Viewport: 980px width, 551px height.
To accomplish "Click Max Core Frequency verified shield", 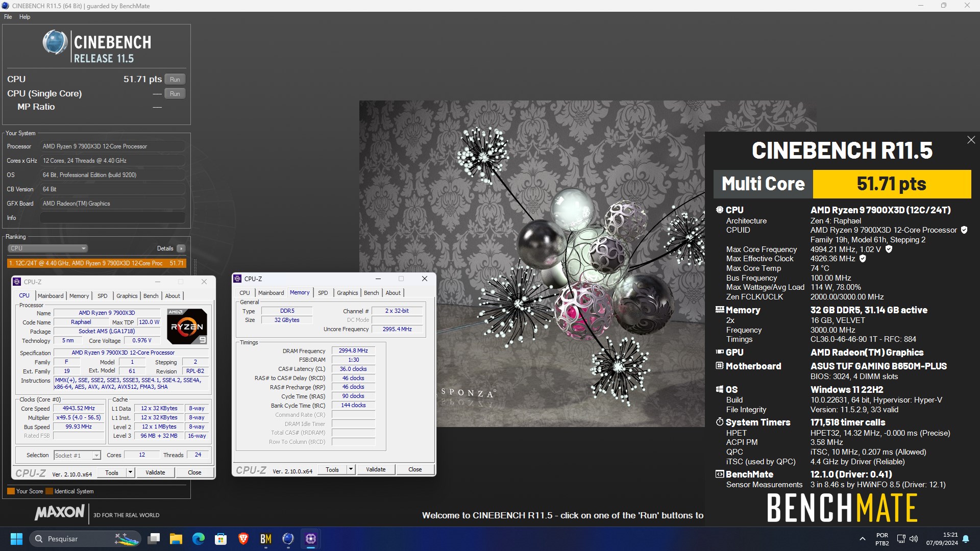I will pyautogui.click(x=889, y=249).
